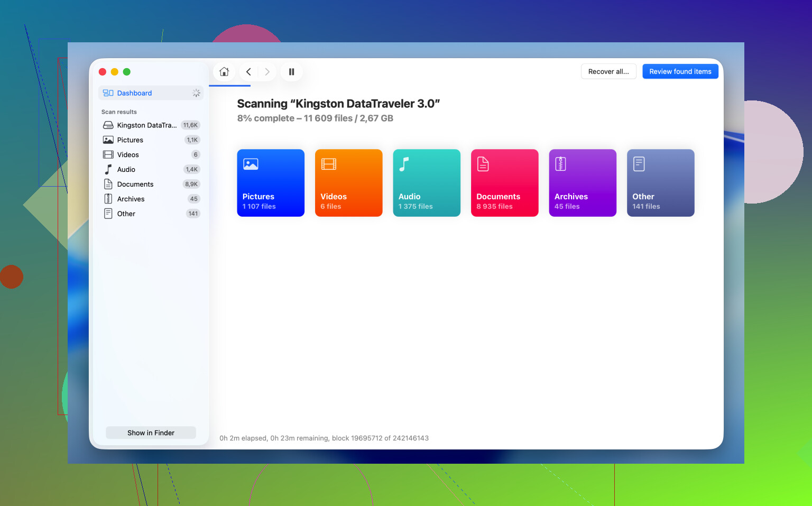Click the film icon on Videos card

[329, 164]
